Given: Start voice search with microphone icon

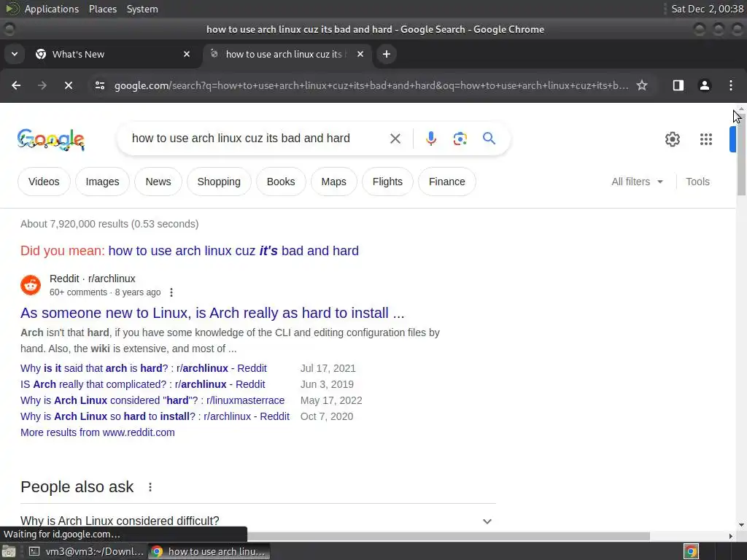Looking at the screenshot, I should tap(430, 139).
